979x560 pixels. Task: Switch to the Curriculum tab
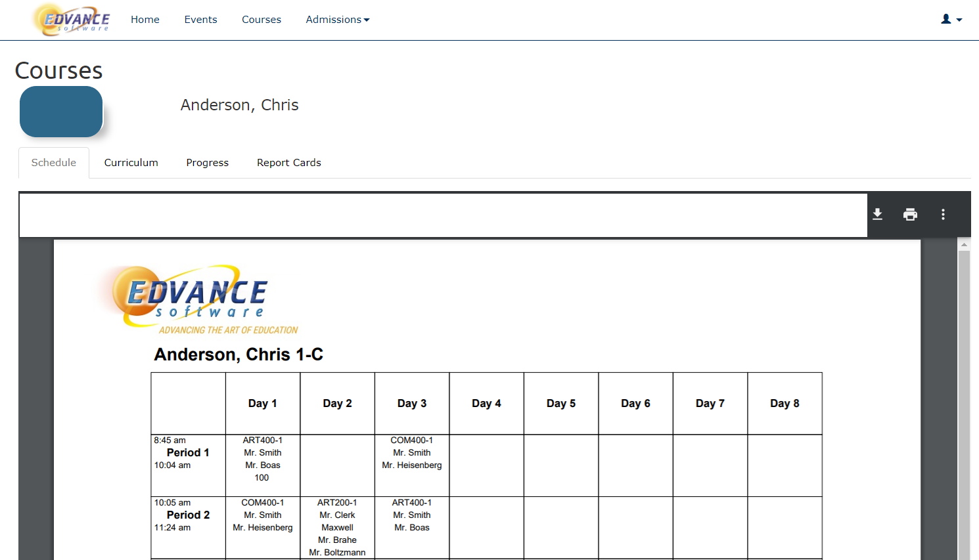point(131,163)
